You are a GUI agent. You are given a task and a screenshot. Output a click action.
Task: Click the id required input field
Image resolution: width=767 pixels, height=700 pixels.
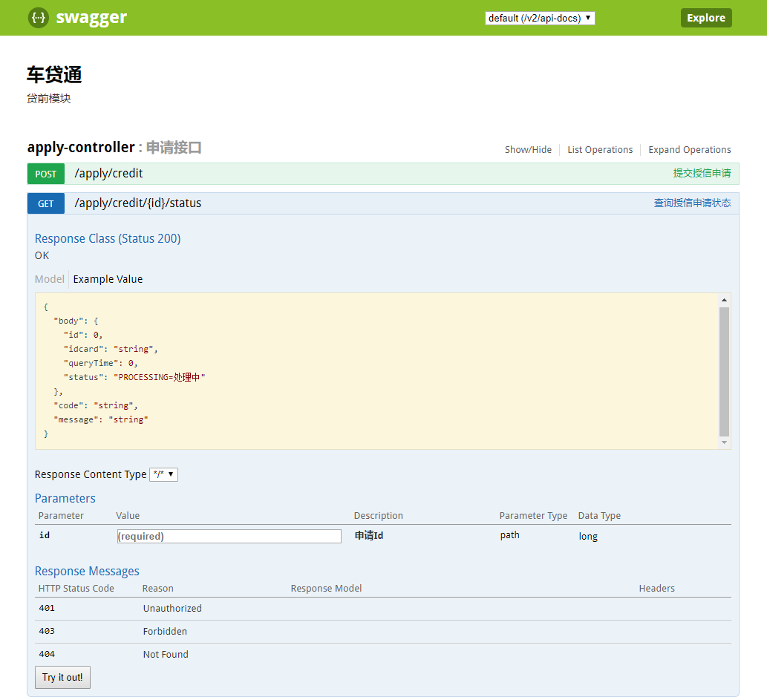(x=229, y=536)
